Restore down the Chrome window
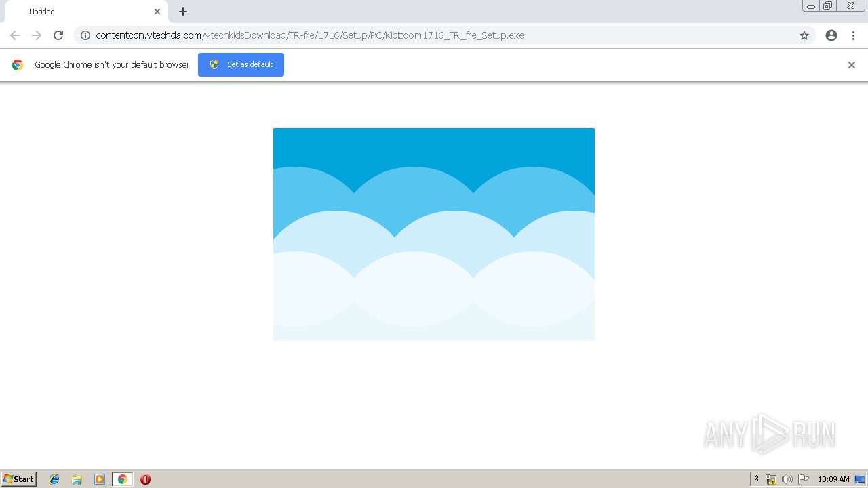 (x=828, y=5)
